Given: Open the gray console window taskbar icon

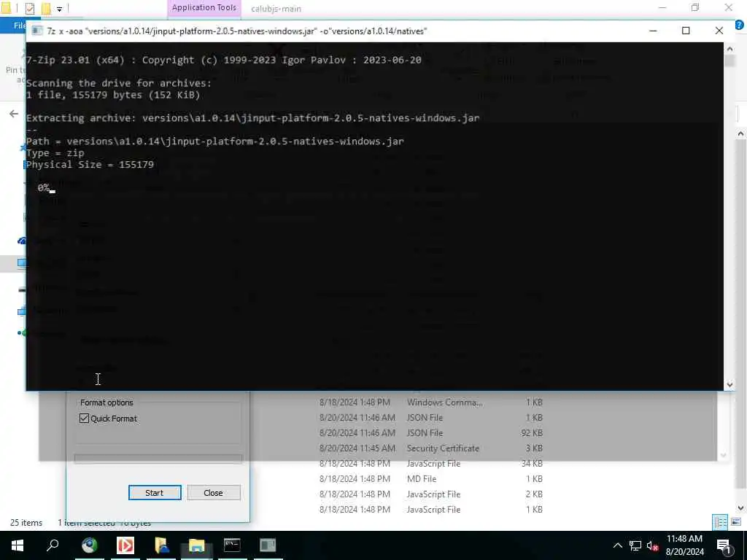Looking at the screenshot, I should pos(268,545).
